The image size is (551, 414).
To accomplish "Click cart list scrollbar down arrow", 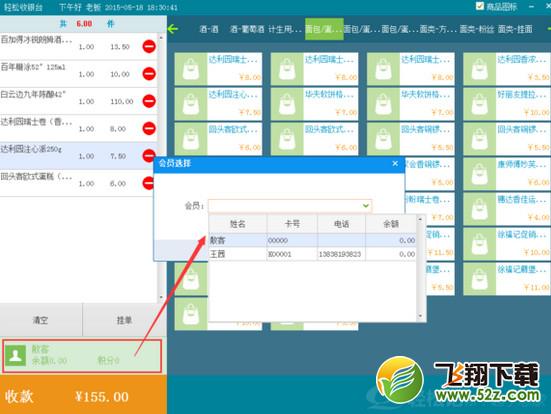I will click(x=161, y=297).
